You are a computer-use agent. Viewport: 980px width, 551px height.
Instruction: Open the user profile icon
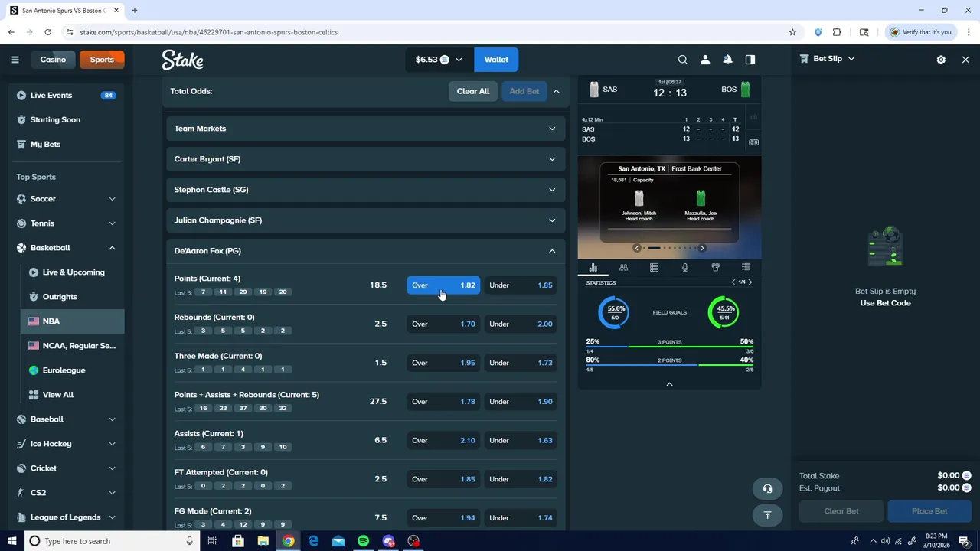(x=705, y=60)
